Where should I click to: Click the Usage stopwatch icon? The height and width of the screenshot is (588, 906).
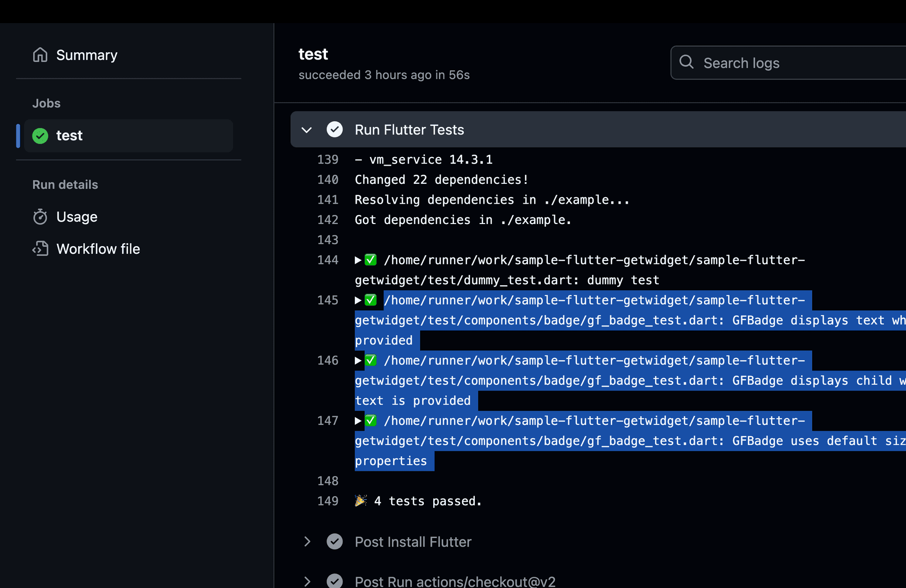pos(40,217)
